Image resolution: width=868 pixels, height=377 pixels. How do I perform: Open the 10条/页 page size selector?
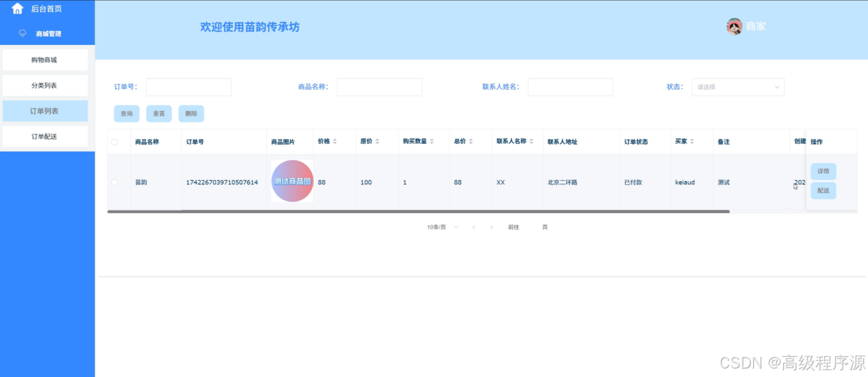click(x=443, y=227)
